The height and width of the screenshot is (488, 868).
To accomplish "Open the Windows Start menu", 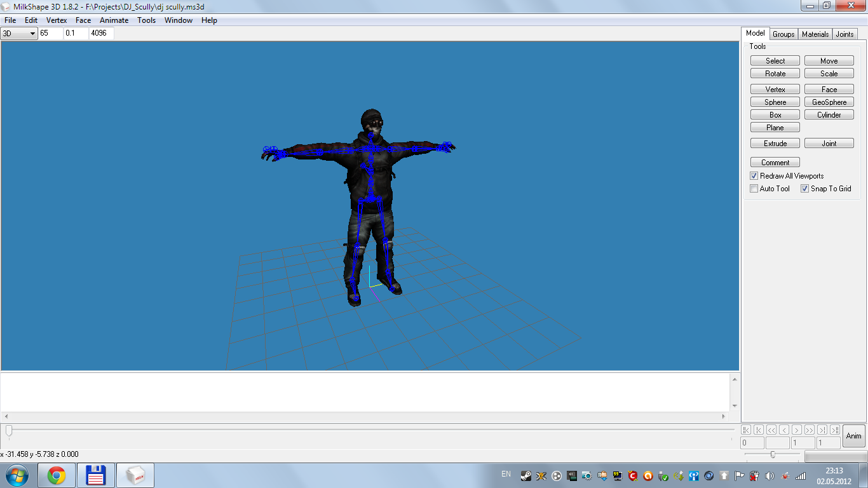I will tap(17, 475).
